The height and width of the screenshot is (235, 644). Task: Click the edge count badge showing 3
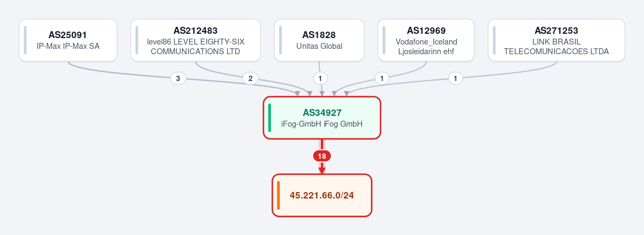tap(178, 78)
